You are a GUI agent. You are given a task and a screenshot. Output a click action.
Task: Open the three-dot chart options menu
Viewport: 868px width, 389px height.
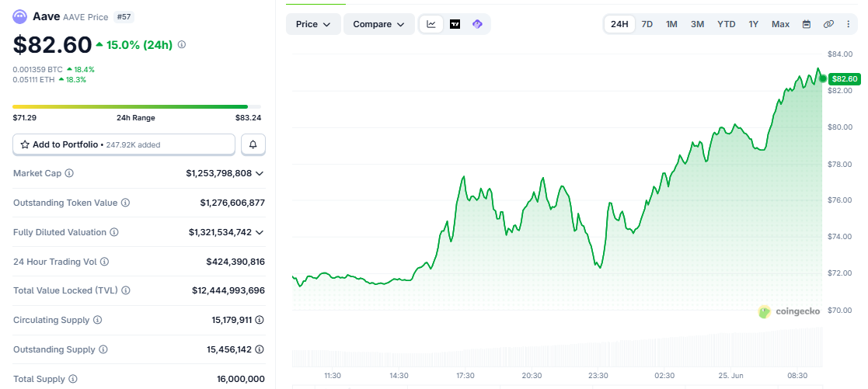point(848,24)
